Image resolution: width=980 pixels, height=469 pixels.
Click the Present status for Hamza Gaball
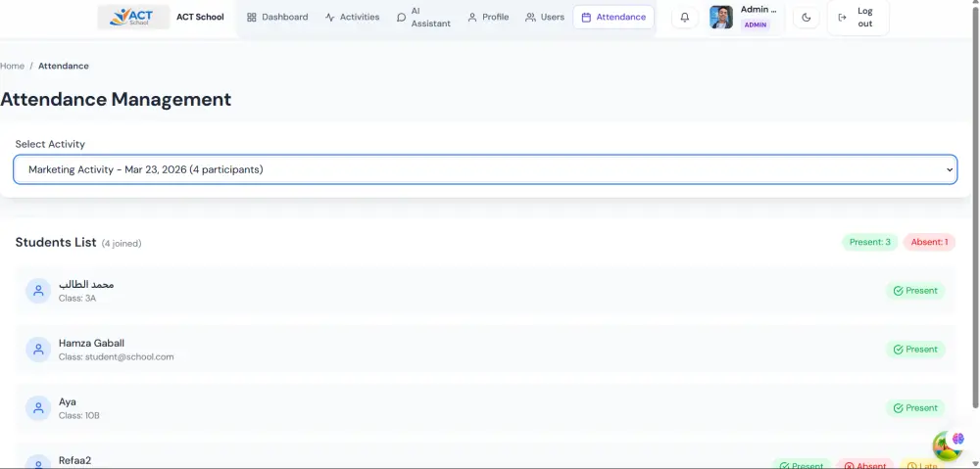click(x=915, y=350)
